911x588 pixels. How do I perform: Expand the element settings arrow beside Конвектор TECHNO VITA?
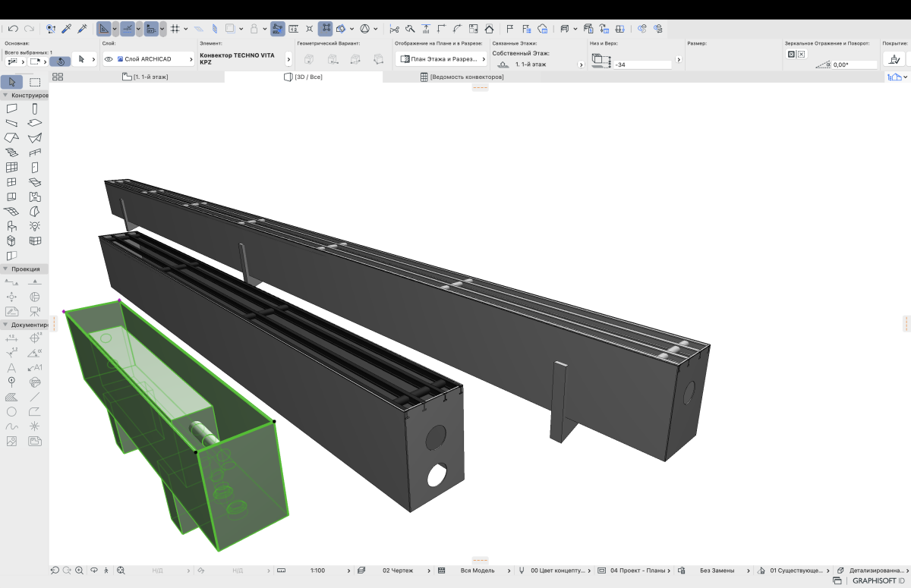coord(289,59)
